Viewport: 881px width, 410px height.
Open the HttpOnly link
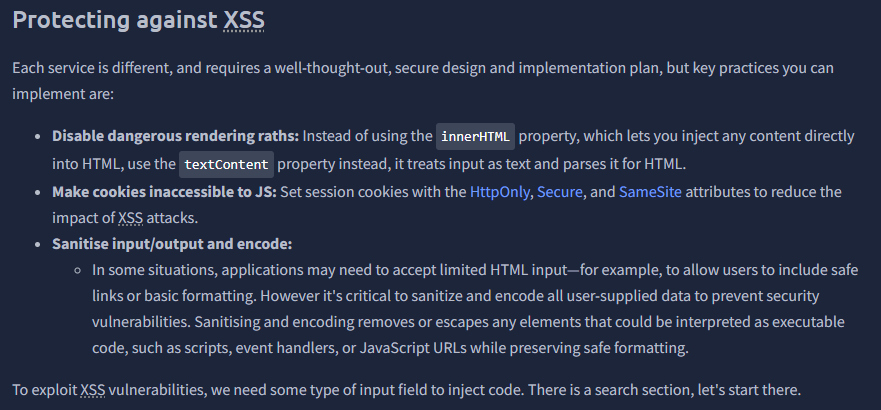coord(500,191)
